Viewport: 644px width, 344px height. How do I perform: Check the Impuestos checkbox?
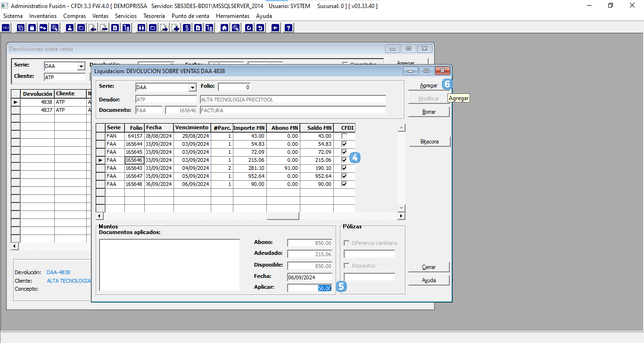pos(347,266)
